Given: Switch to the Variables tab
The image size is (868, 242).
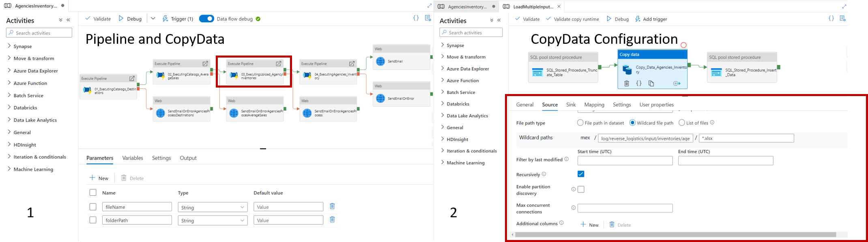Looking at the screenshot, I should pyautogui.click(x=133, y=158).
